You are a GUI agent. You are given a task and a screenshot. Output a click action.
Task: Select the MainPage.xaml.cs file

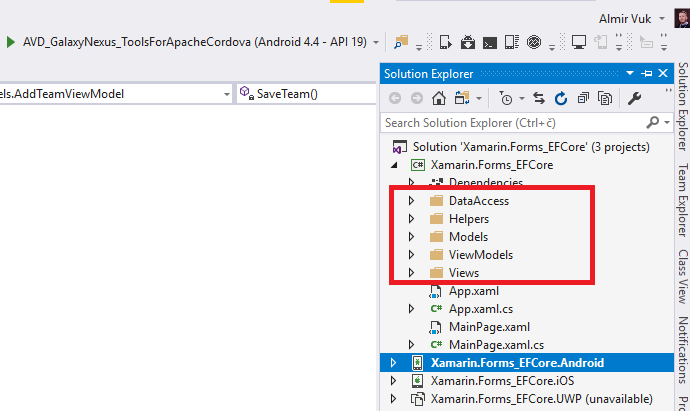pos(496,345)
